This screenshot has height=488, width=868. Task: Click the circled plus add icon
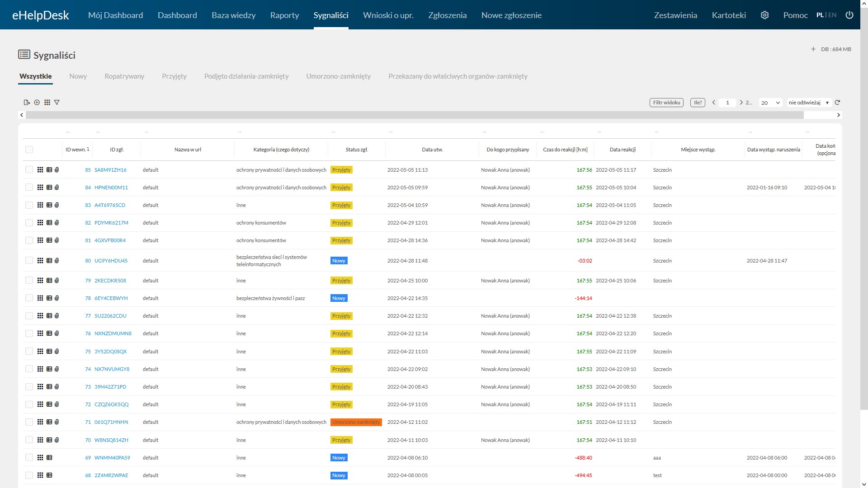tap(37, 103)
